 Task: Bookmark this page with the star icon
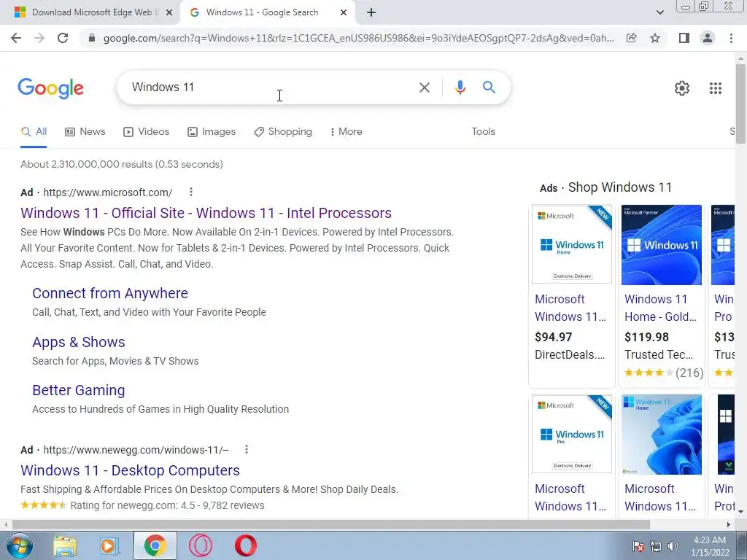tap(655, 38)
